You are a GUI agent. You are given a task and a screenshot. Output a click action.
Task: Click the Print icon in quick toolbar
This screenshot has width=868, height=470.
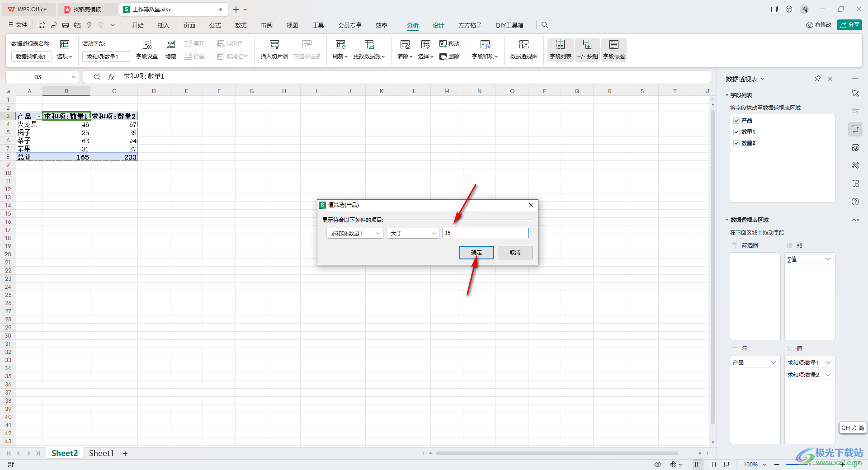(66, 25)
